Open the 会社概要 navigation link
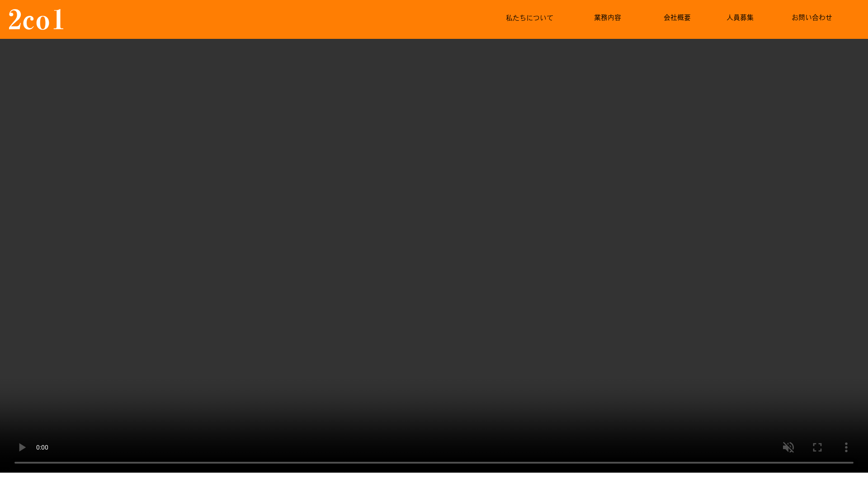The width and height of the screenshot is (868, 488). click(x=677, y=18)
